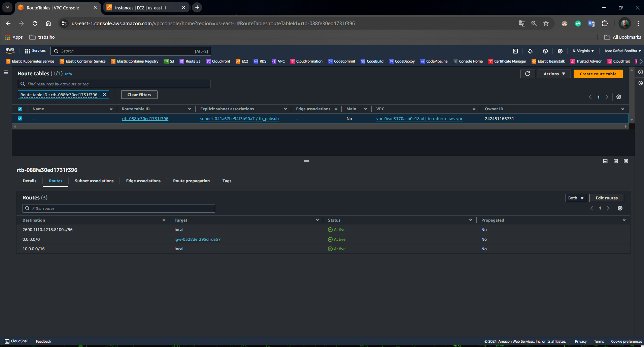This screenshot has height=347, width=644.
Task: Reload the browser page
Action: (35, 24)
